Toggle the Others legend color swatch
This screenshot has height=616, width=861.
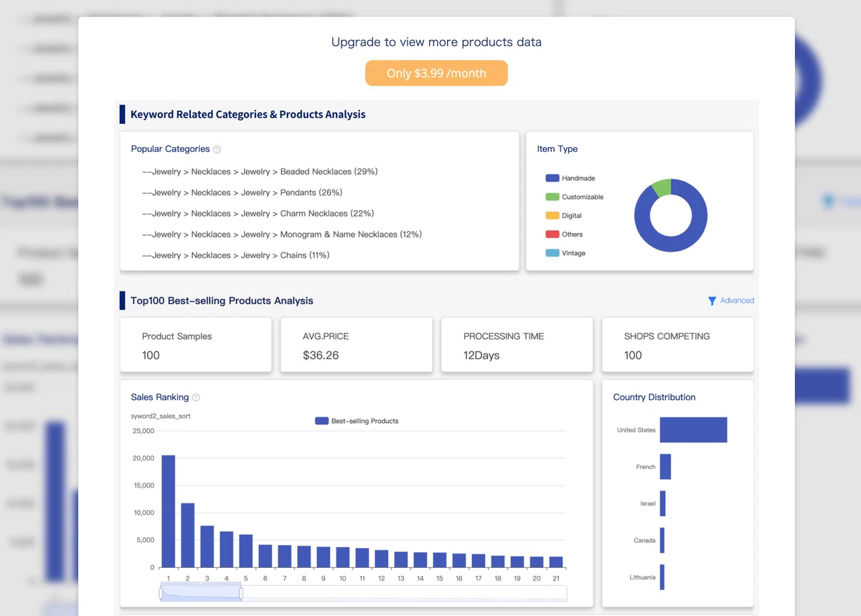552,234
